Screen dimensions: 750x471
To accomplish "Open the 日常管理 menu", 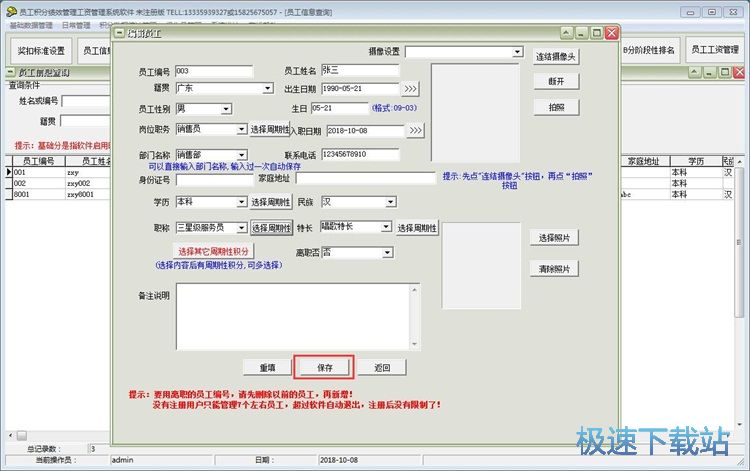I will point(76,25).
